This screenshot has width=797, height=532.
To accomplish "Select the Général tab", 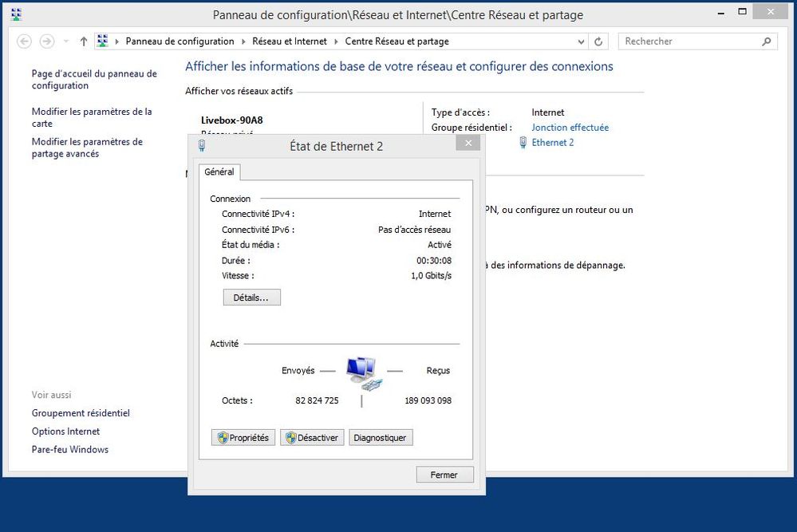I will [219, 171].
